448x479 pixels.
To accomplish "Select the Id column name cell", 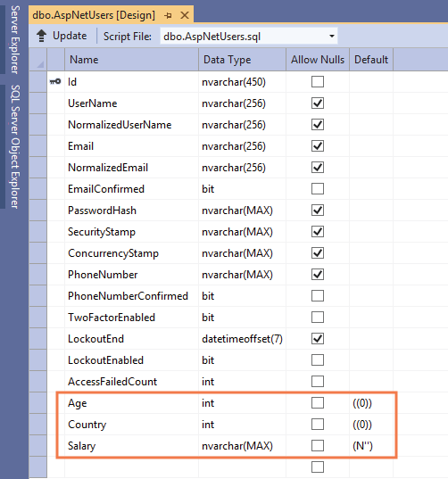I will tap(132, 81).
